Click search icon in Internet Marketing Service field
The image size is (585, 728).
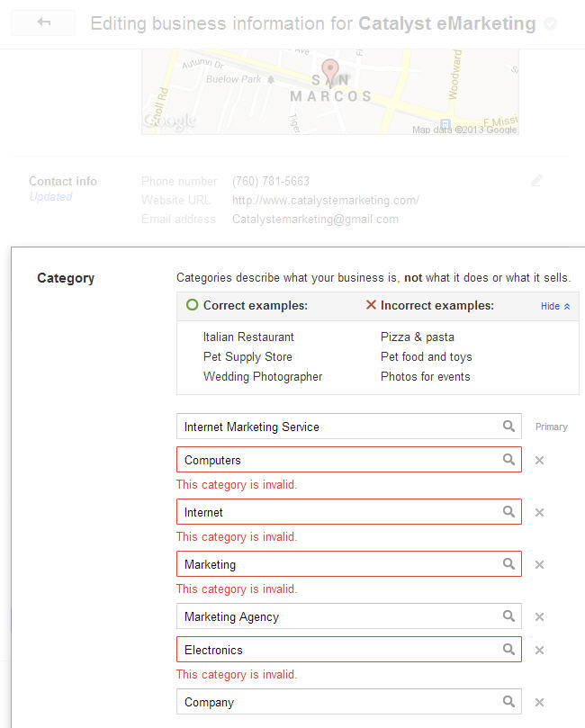pos(508,427)
